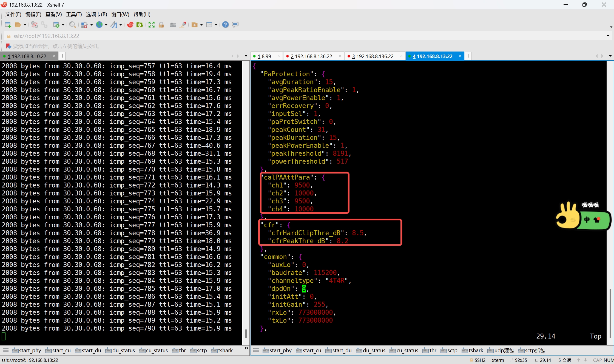Open the 文件(F) menu
Screen dimensions: 614x364
point(13,14)
